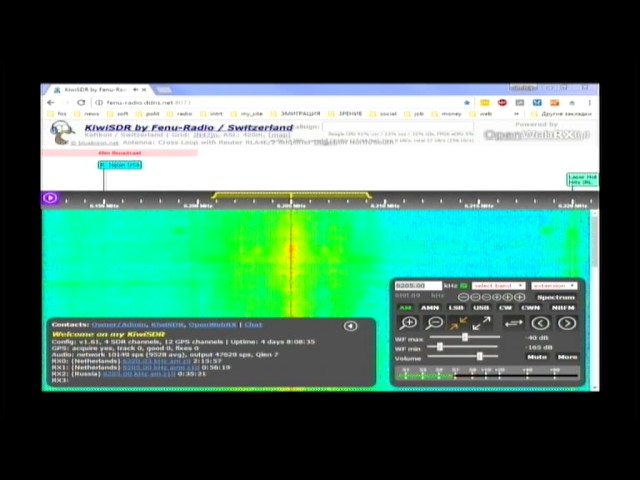Click the More button in control panel
This screenshot has height=480, width=640.
(567, 357)
